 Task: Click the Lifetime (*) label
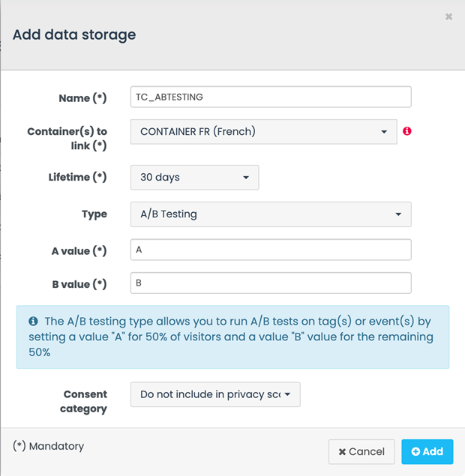click(77, 178)
